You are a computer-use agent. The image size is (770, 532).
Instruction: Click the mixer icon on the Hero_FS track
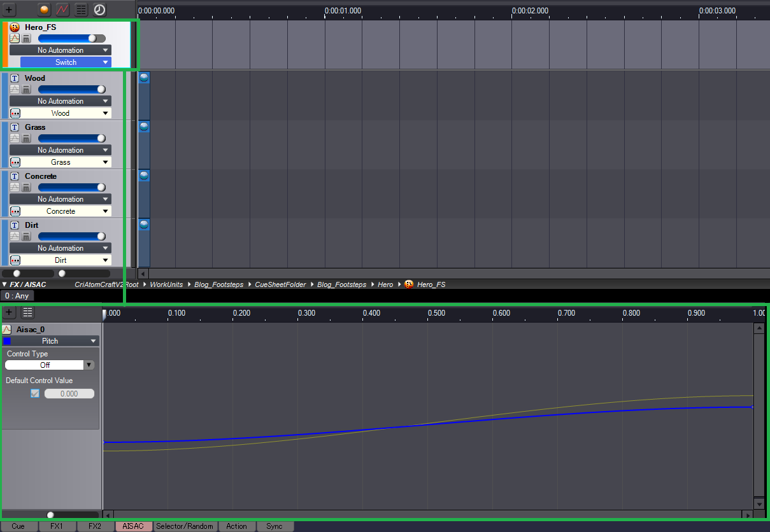click(26, 39)
